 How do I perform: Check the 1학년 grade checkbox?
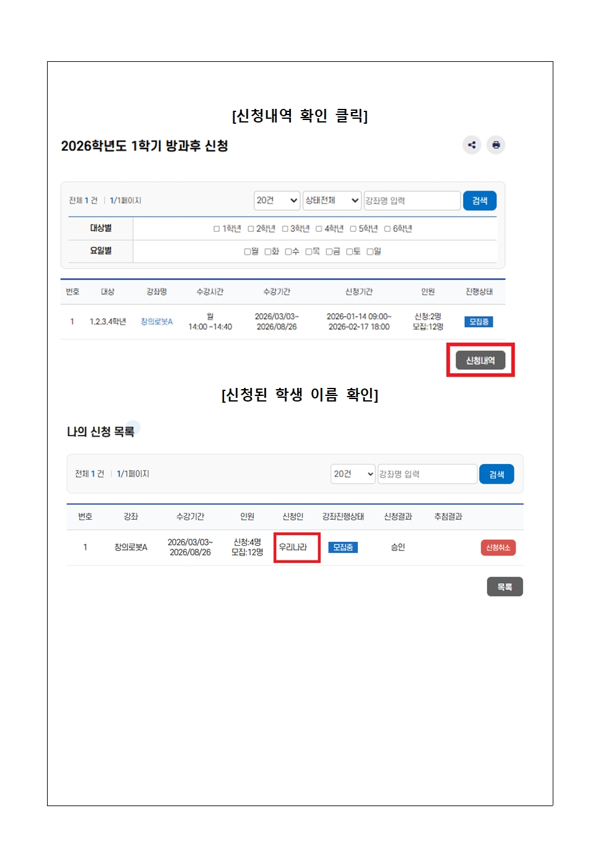217,229
